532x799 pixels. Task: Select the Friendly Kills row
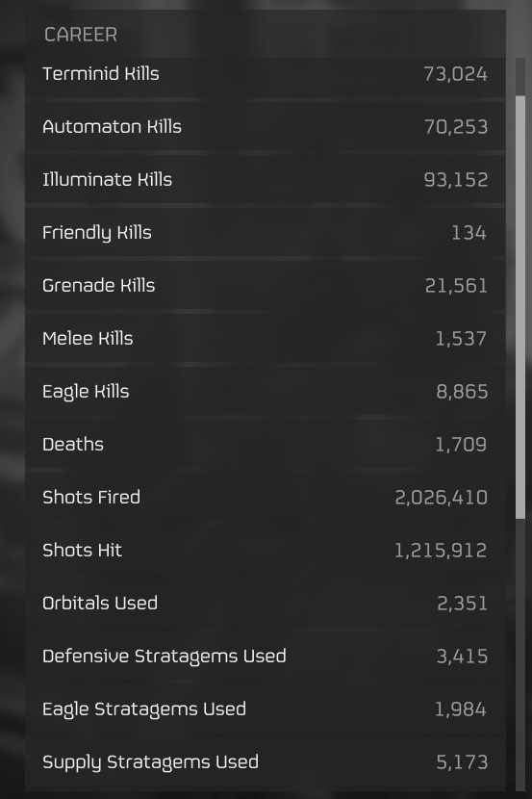coord(266,232)
